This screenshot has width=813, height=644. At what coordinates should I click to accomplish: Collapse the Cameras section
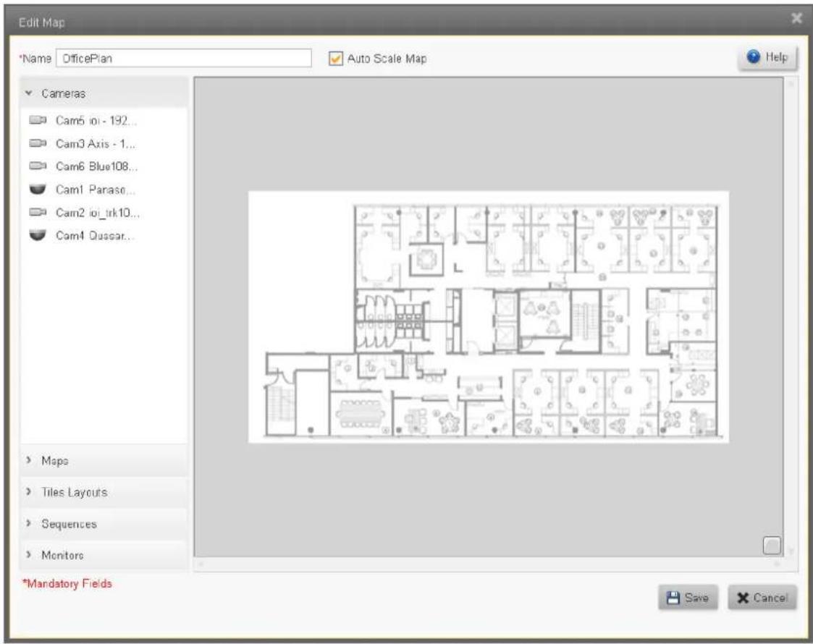click(104, 93)
